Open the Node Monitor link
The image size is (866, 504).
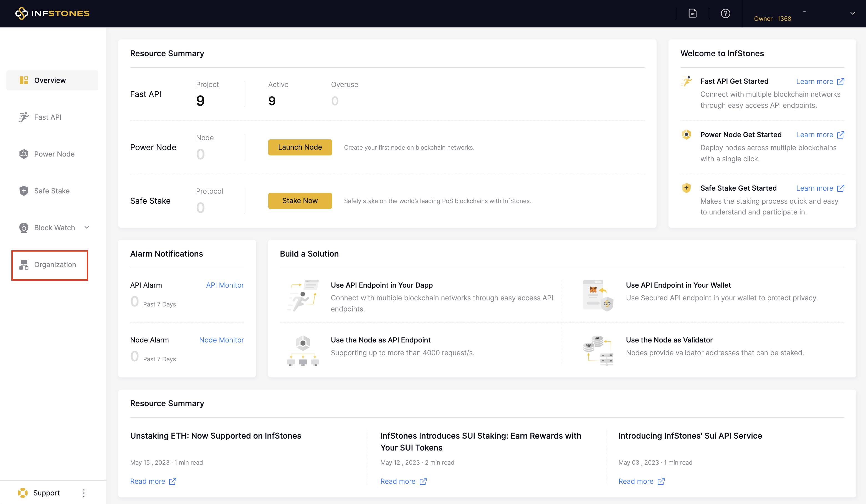[221, 340]
